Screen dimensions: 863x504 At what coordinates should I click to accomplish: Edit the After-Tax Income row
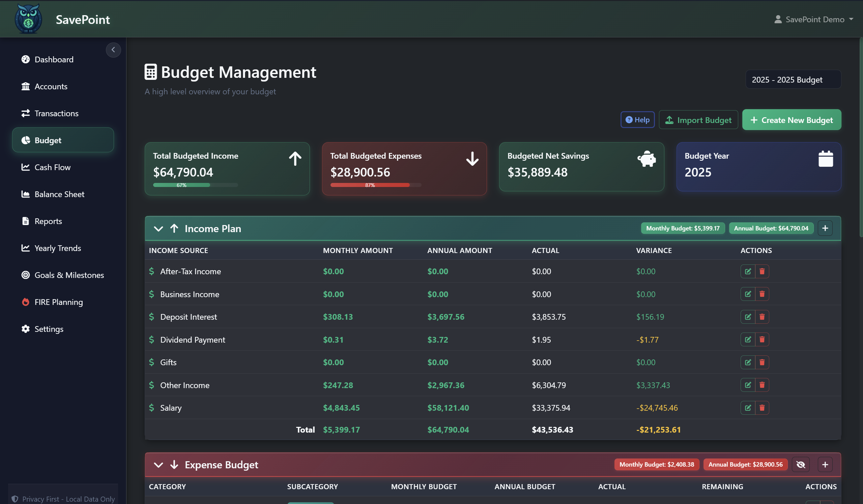[x=748, y=271]
